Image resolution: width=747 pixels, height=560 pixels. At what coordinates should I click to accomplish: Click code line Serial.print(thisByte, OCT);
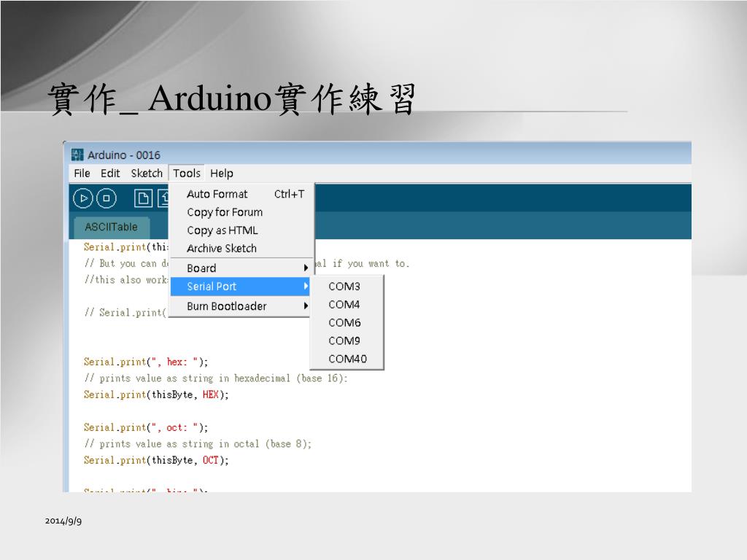coord(156,461)
